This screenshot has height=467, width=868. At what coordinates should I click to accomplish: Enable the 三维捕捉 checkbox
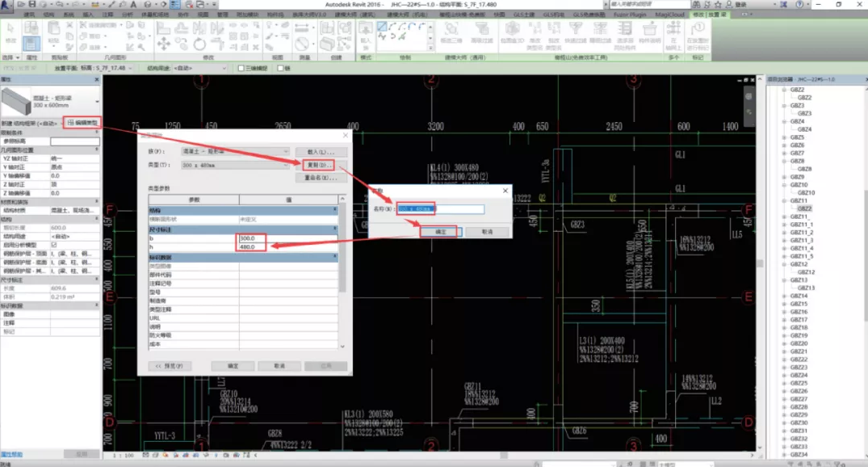tap(242, 68)
